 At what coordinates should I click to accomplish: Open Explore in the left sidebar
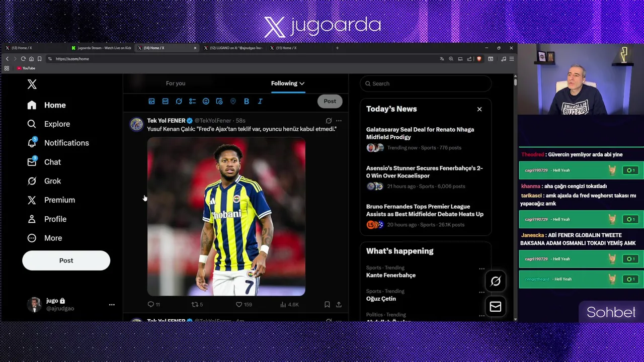click(x=48, y=124)
